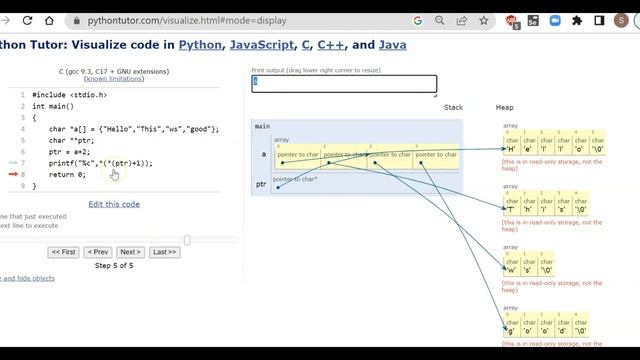The height and width of the screenshot is (360, 640).
Task: Click the main stack frame label
Action: coord(262,126)
